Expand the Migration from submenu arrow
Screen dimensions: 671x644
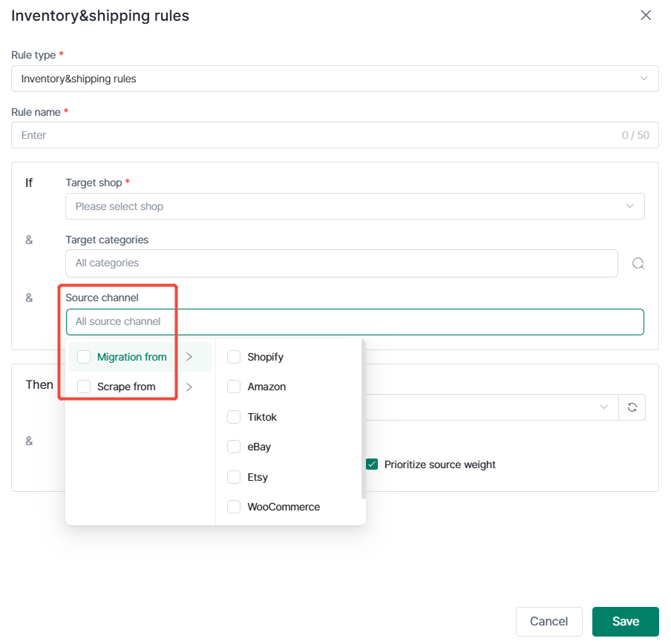click(189, 357)
